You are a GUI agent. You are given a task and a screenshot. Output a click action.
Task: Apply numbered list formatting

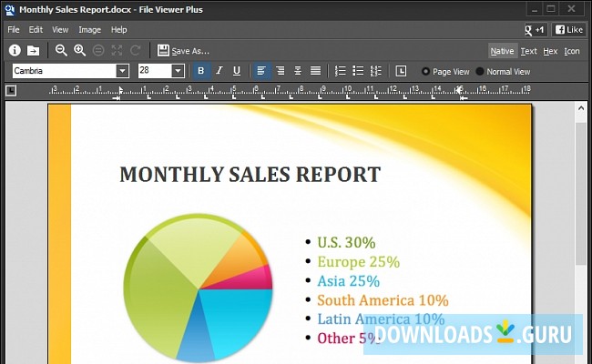341,71
